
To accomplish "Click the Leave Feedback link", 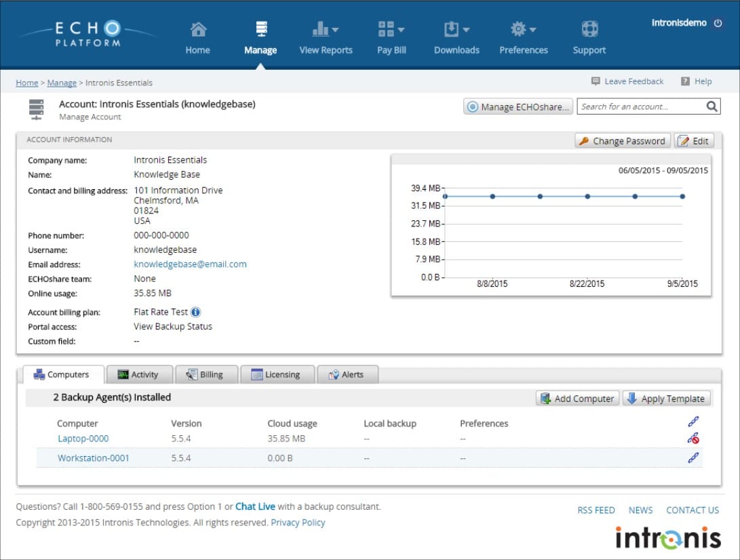I will click(634, 81).
